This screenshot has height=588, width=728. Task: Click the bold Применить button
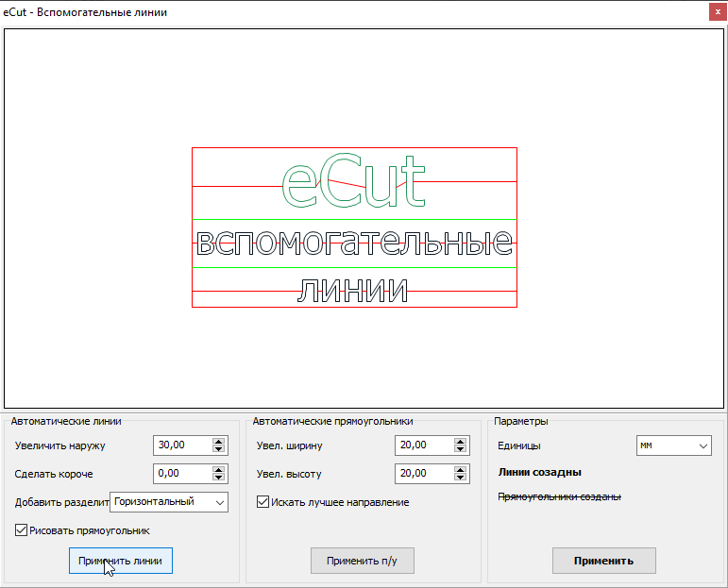tap(604, 561)
